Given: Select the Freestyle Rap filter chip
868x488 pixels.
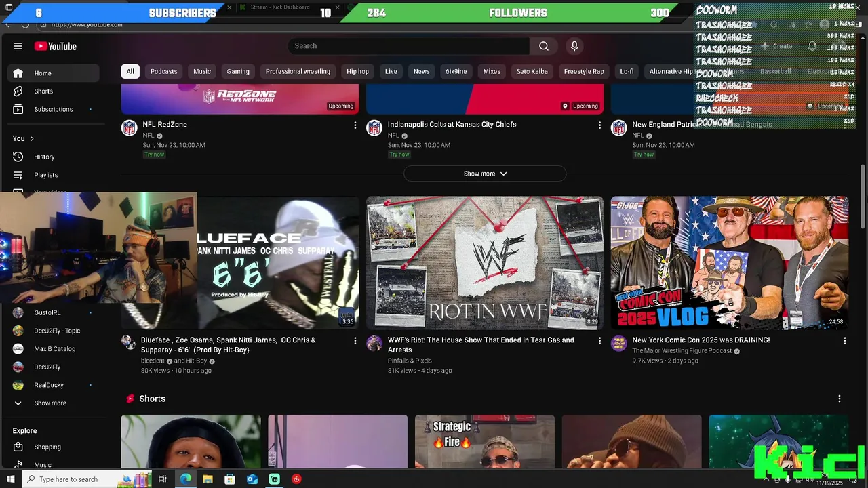Looking at the screenshot, I should (x=584, y=71).
